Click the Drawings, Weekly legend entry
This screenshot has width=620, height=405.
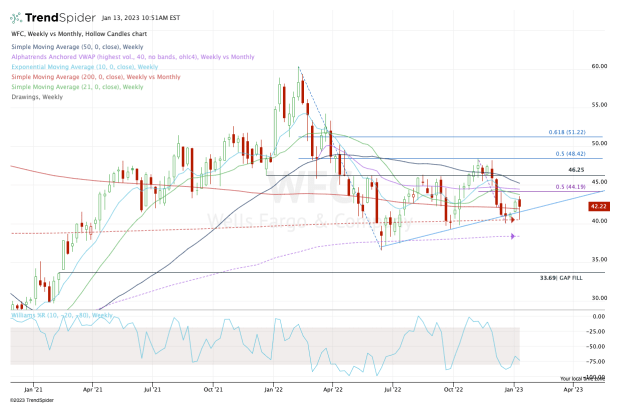click(37, 97)
